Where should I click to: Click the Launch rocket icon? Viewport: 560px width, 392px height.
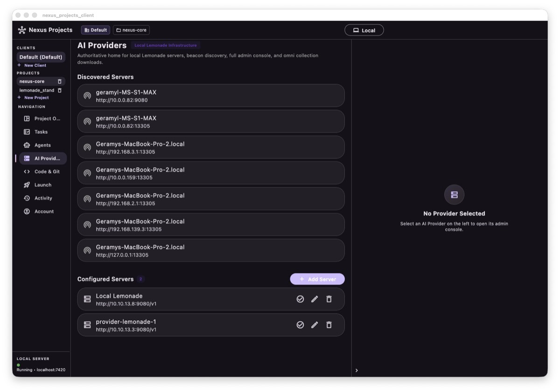pyautogui.click(x=27, y=185)
